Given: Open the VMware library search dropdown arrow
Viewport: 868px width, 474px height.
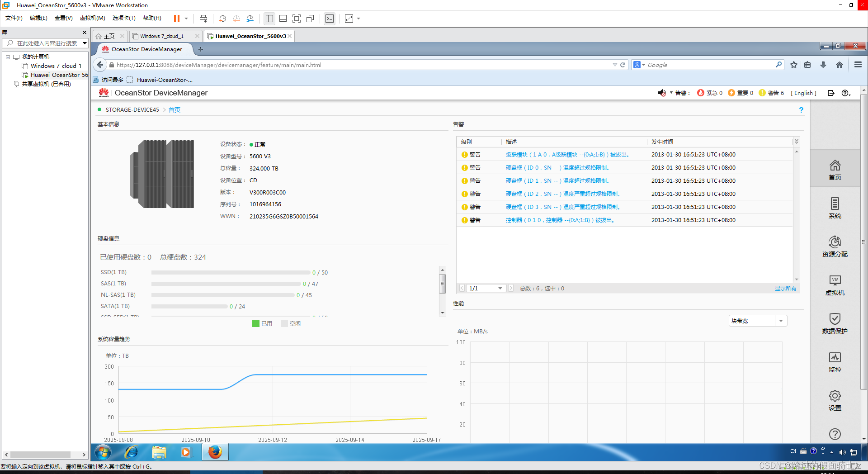Looking at the screenshot, I should click(x=85, y=43).
